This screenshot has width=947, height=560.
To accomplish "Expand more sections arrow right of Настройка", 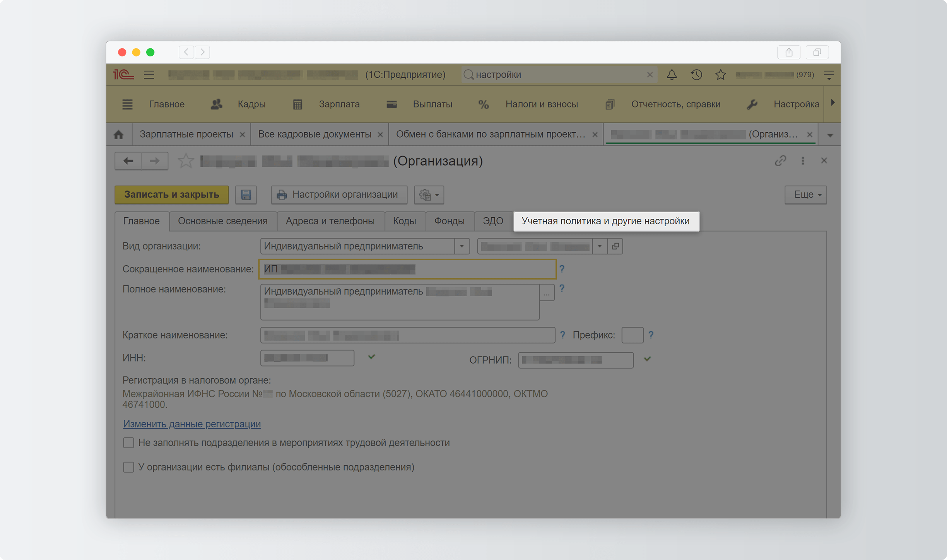I will (832, 103).
